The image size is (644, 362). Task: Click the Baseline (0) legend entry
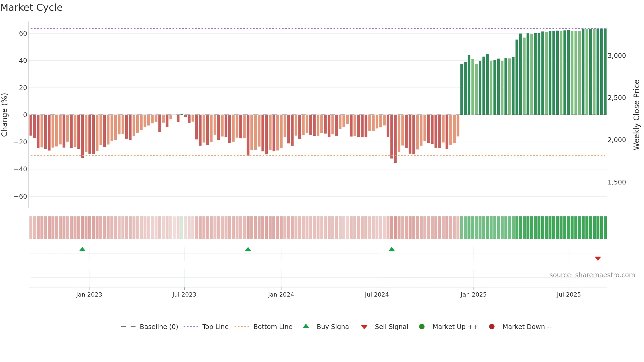click(x=149, y=327)
